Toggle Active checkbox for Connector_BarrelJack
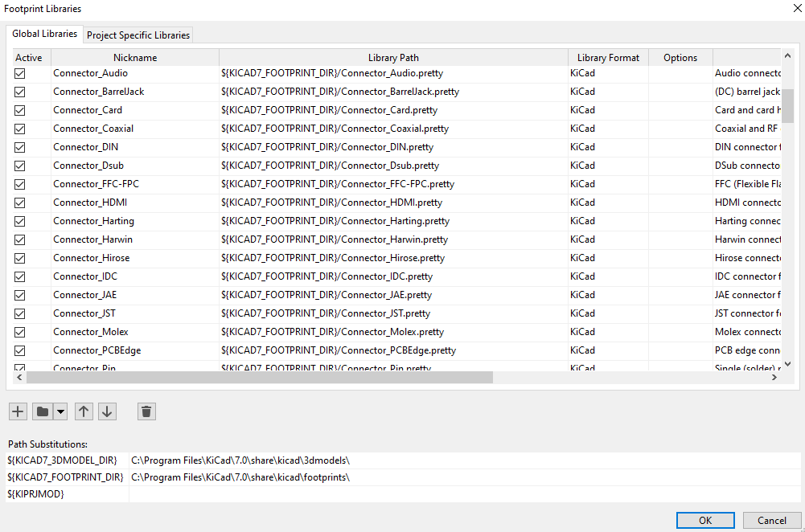805x532 pixels. (19, 92)
